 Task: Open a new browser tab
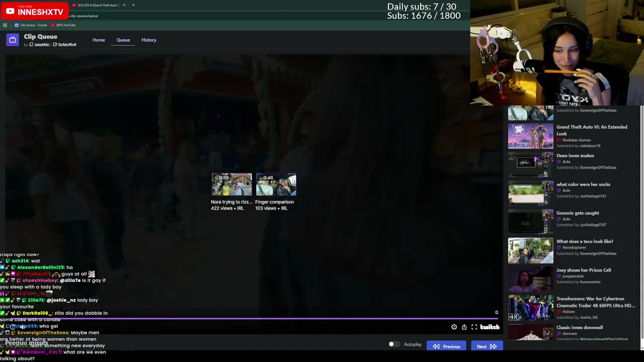(x=133, y=5)
